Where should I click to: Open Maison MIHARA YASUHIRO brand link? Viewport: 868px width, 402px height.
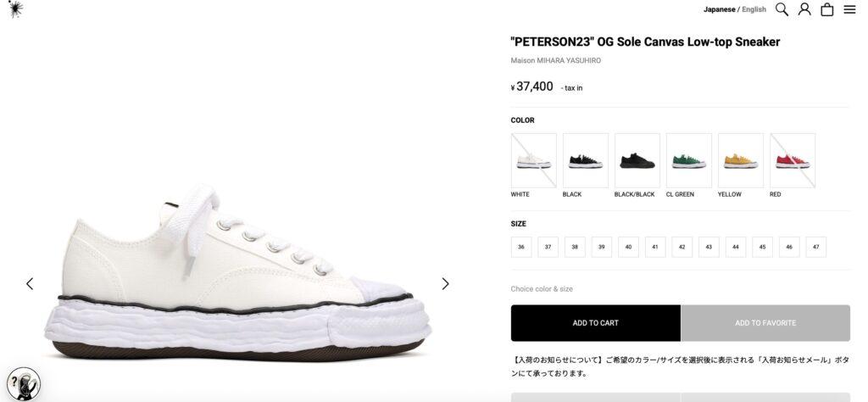point(555,60)
